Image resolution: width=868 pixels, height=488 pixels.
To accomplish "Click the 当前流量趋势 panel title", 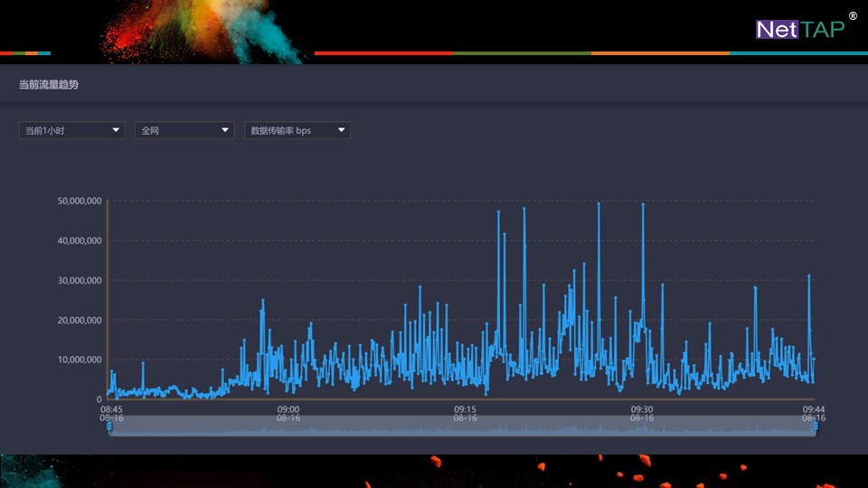I will pos(49,85).
